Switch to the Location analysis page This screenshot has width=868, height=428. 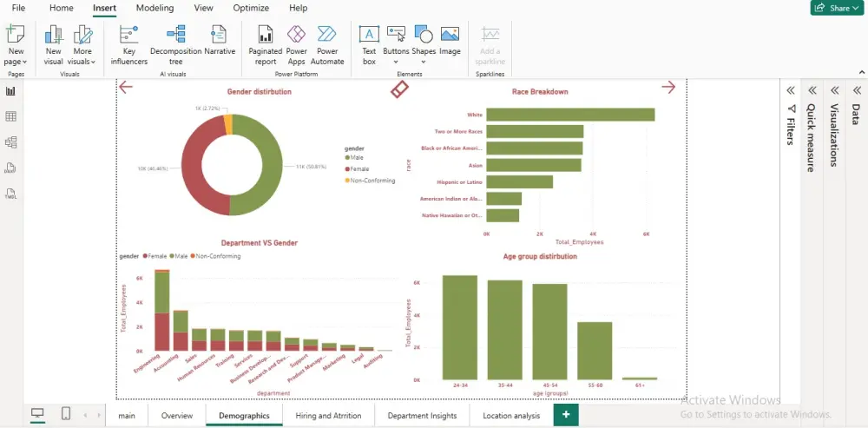coord(511,415)
